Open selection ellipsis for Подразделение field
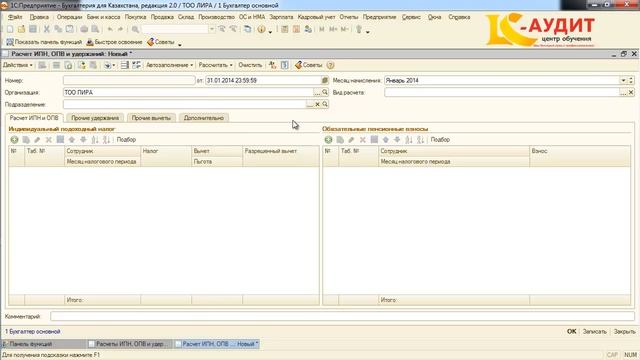This screenshot has width=640, height=360. coord(310,104)
